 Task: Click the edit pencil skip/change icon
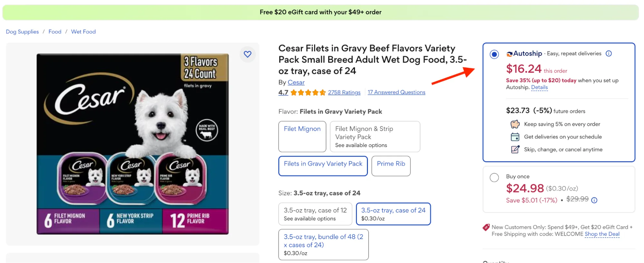click(x=515, y=149)
